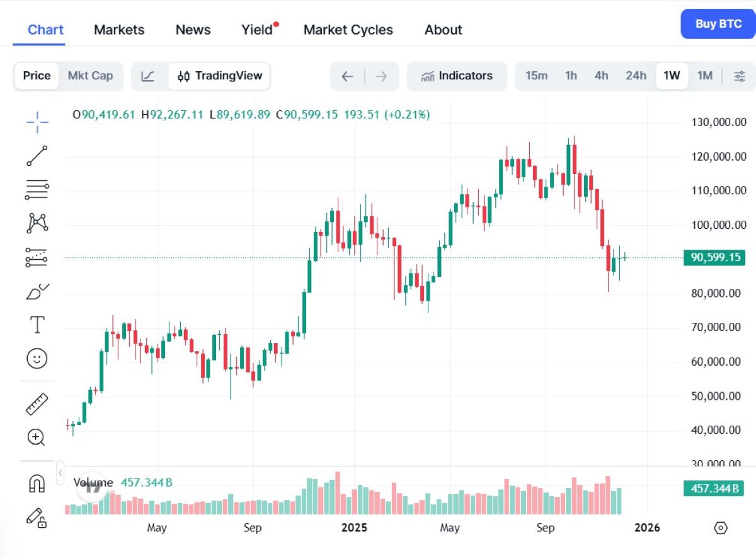
Task: Click the green current price label
Action: (714, 257)
